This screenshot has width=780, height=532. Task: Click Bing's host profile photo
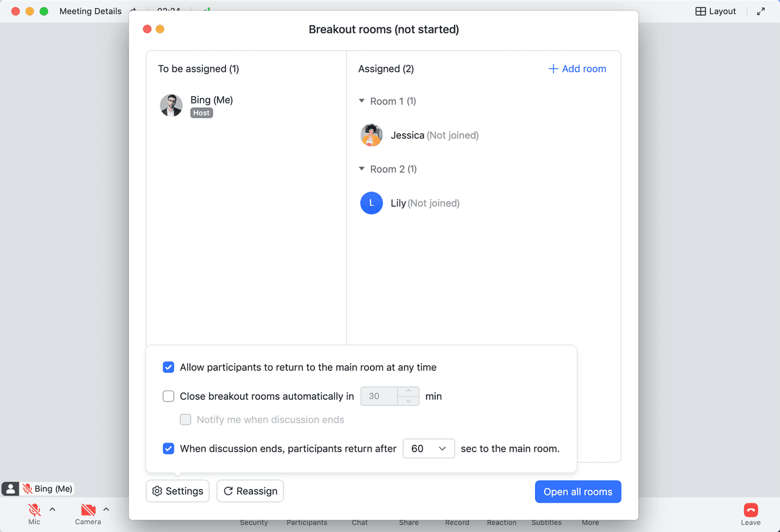click(171, 105)
